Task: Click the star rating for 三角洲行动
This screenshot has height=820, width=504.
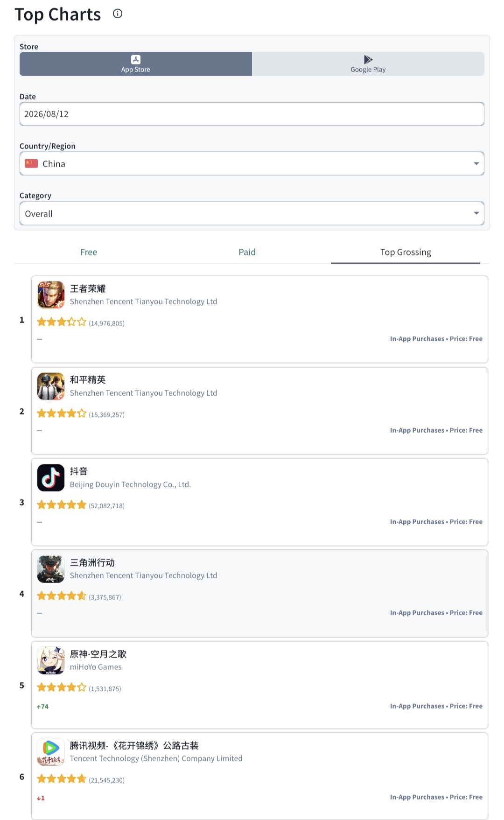Action: coord(62,596)
